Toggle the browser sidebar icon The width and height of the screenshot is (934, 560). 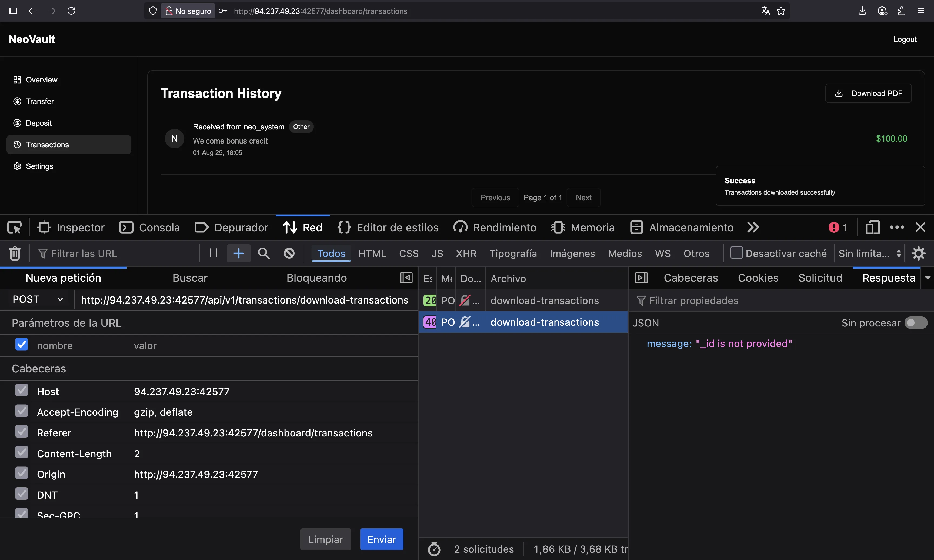point(13,11)
